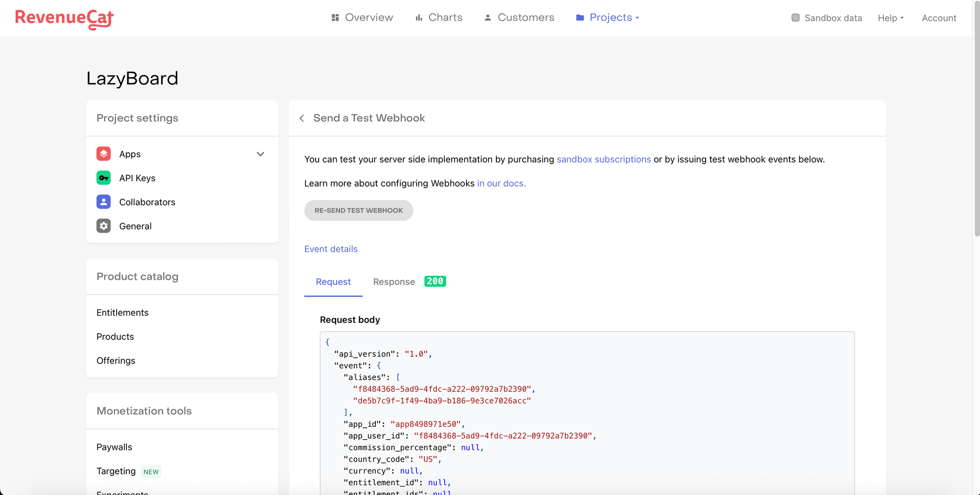Select the Request tab
The width and height of the screenshot is (980, 495).
click(x=333, y=282)
